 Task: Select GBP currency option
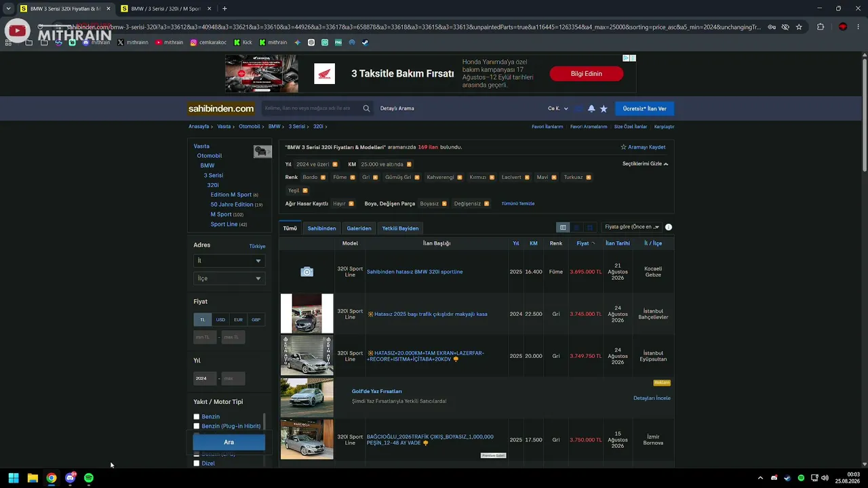click(256, 320)
